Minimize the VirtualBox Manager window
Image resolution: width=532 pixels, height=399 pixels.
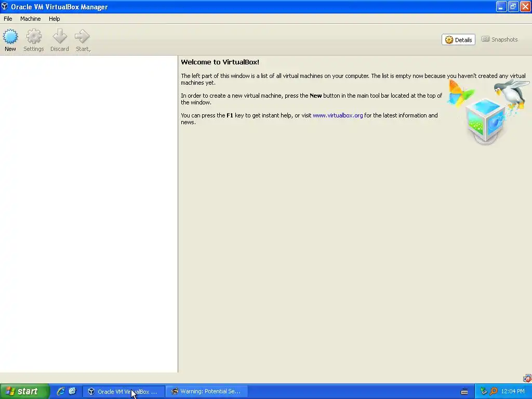501,6
